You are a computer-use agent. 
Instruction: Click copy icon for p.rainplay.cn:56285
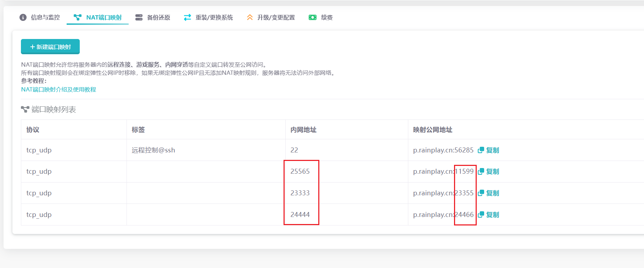click(481, 150)
